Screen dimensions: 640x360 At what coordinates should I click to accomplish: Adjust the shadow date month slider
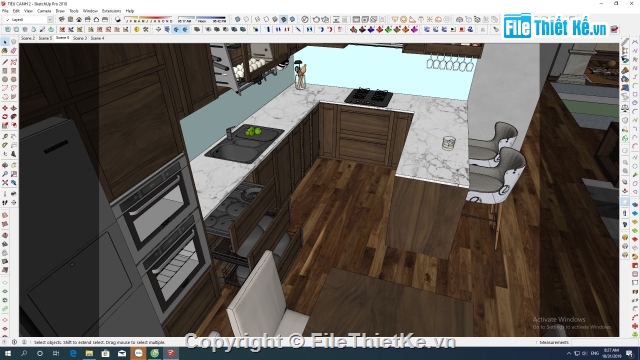pos(149,19)
